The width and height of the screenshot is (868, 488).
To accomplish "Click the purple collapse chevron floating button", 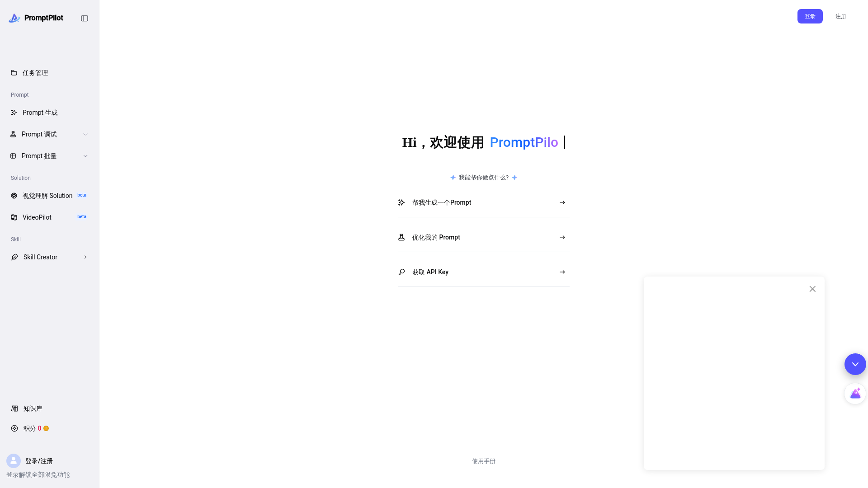I will pyautogui.click(x=855, y=364).
